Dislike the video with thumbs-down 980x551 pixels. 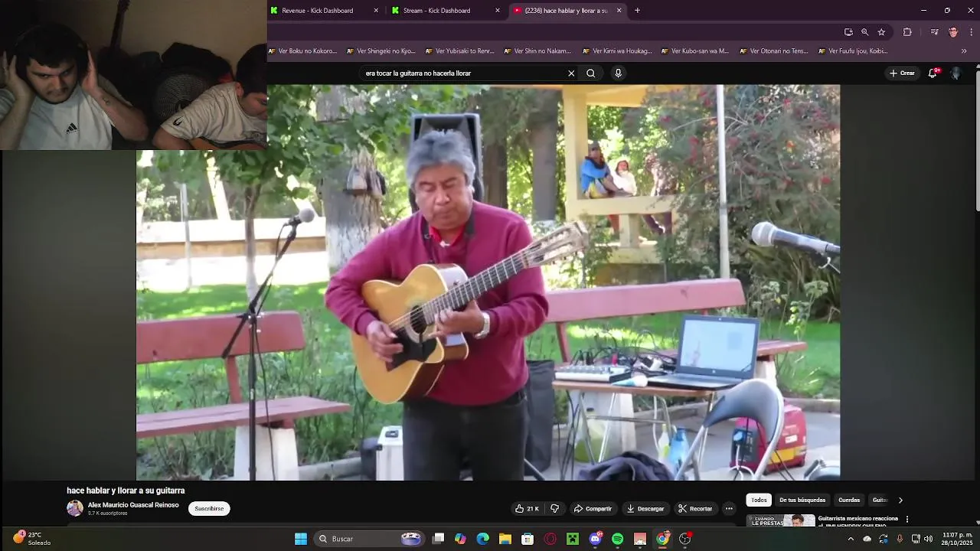point(555,508)
